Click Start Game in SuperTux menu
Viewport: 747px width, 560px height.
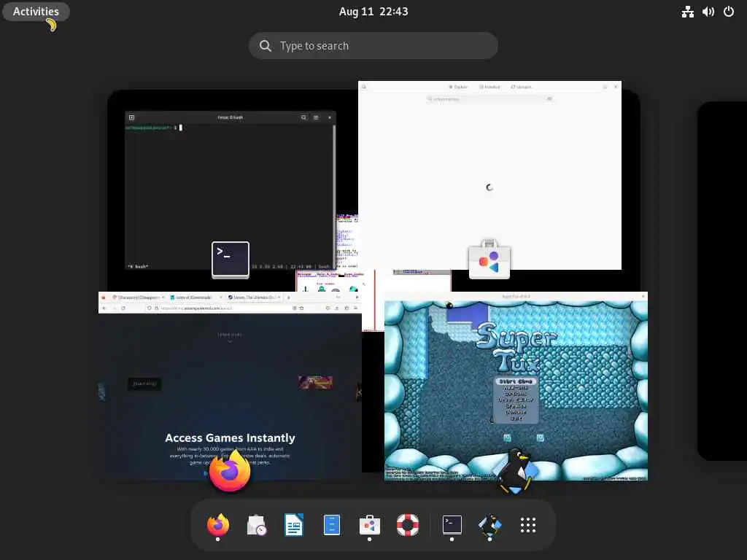pyautogui.click(x=516, y=381)
